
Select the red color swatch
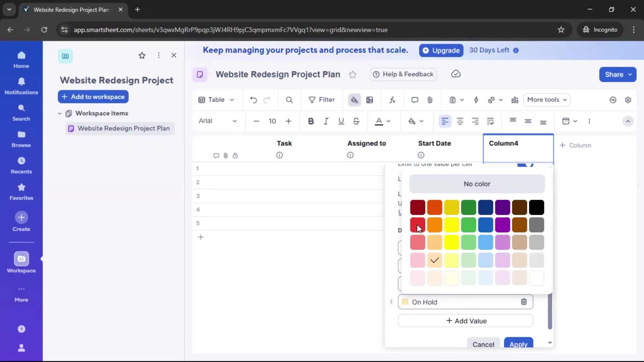(x=418, y=225)
